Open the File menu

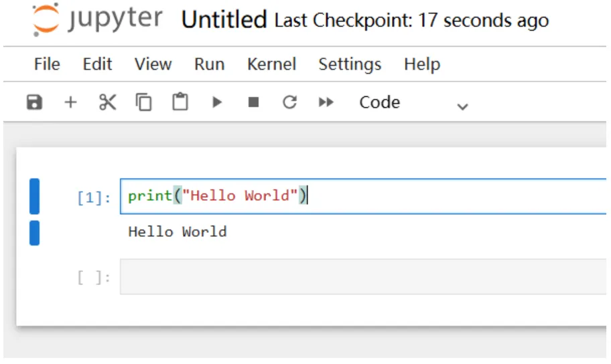coord(47,64)
